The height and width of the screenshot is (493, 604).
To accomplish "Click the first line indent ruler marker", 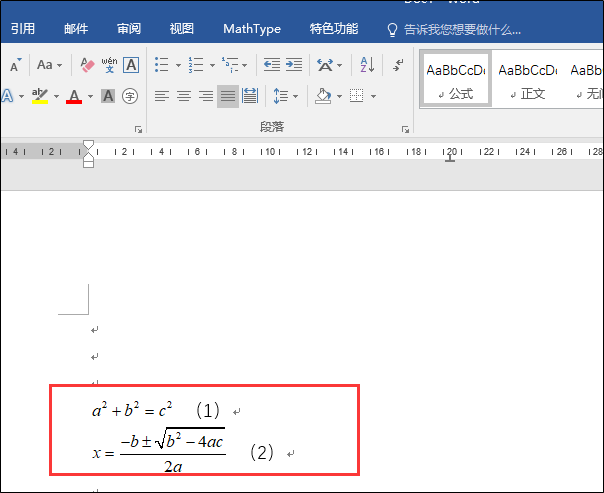I will click(89, 146).
